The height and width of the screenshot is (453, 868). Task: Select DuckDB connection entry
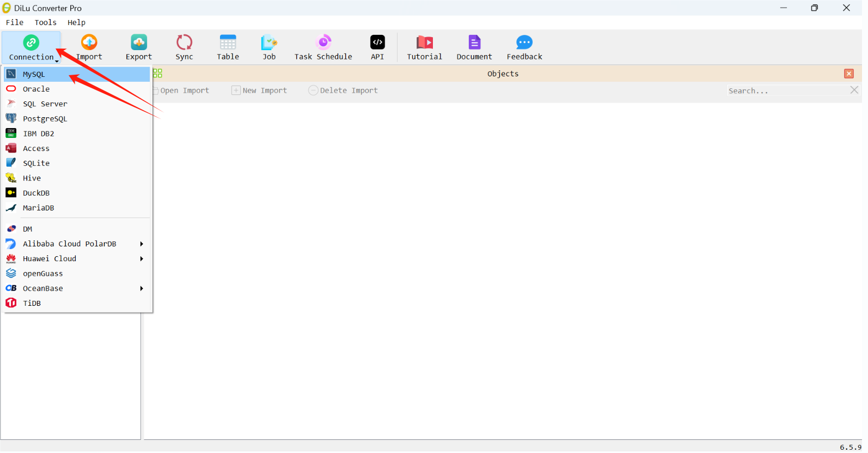tap(77, 193)
